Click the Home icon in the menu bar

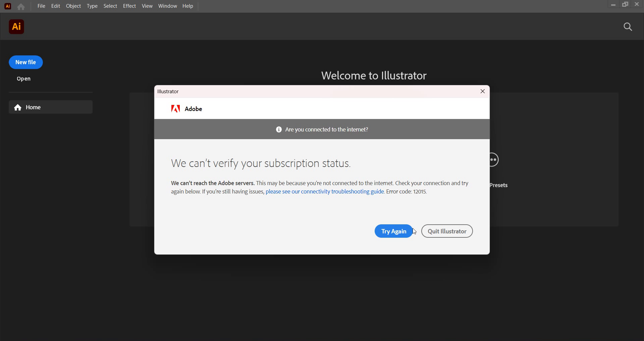[21, 7]
